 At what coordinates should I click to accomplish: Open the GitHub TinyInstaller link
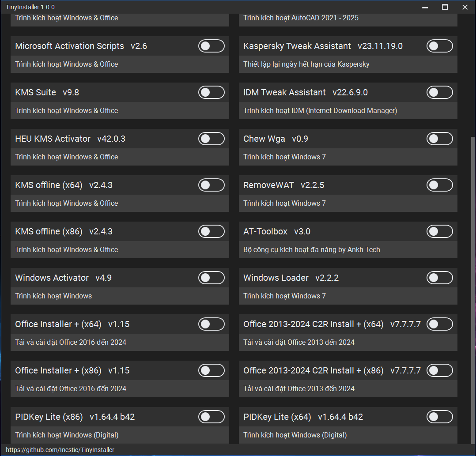[60, 450]
